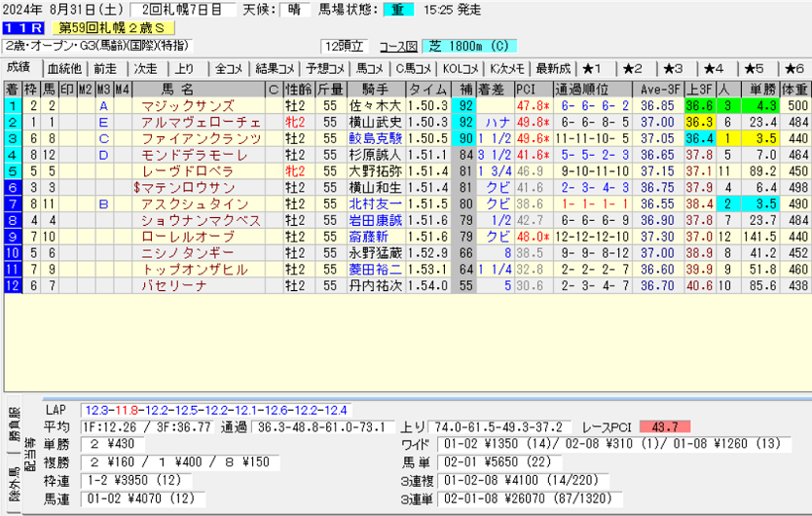812x516 pixels.
Task: Select the ★1 star tab
Action: (596, 68)
